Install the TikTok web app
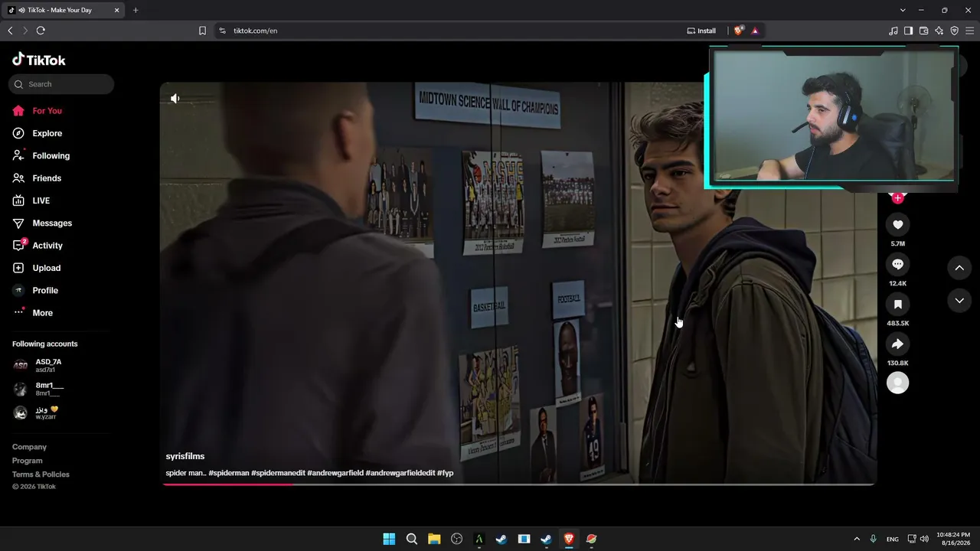 702,31
